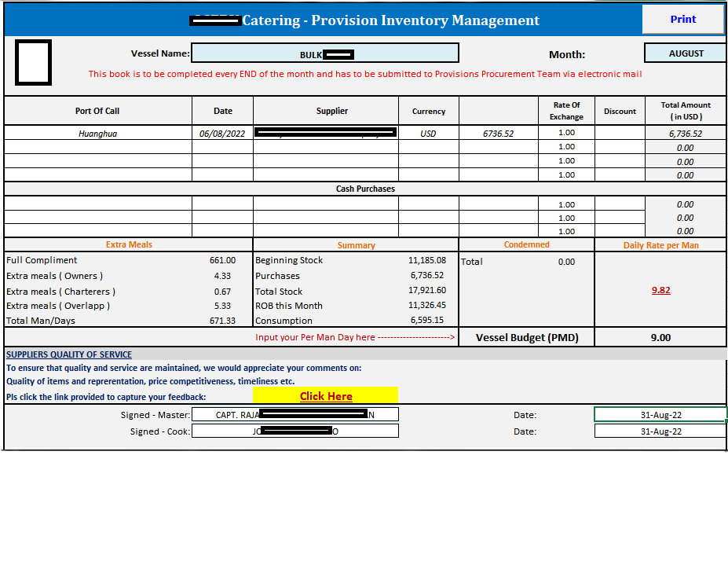Screen dimensions: 728x580
Task: Click the Beginning Stock value 11,185.08
Action: click(x=427, y=260)
